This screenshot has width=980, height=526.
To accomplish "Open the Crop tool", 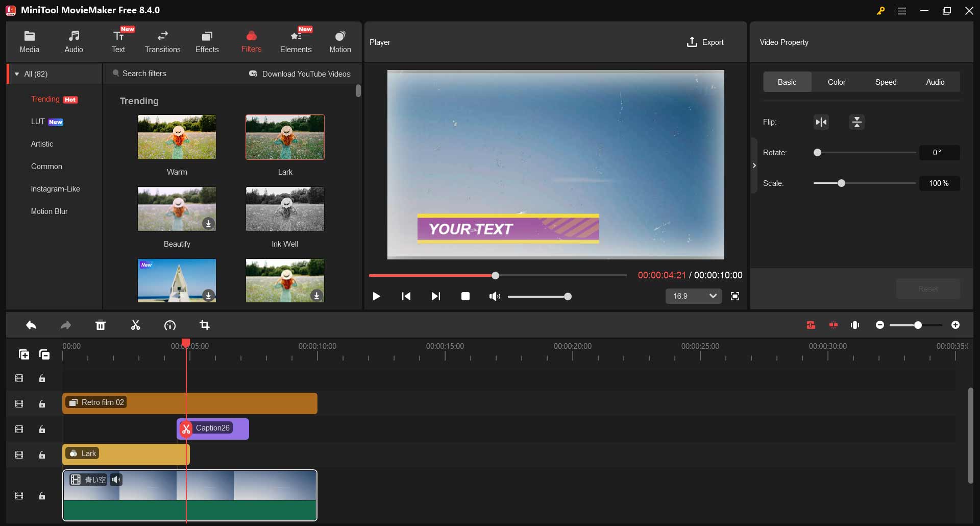I will point(205,325).
